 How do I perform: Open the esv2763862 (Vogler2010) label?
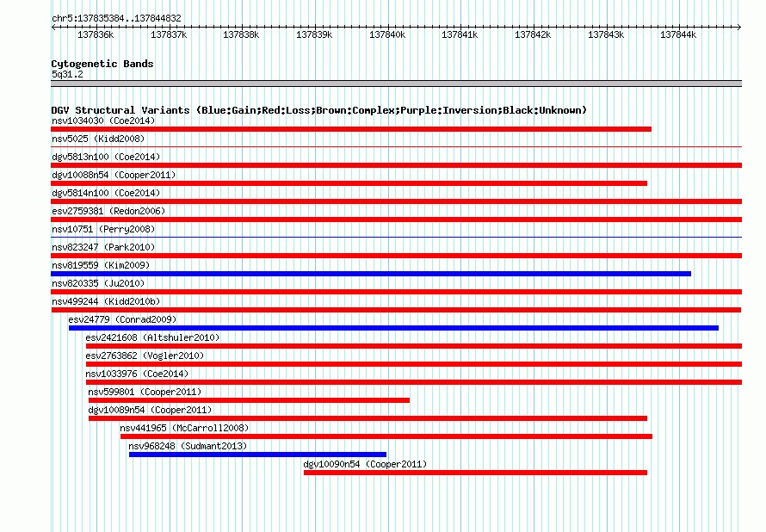click(x=145, y=356)
